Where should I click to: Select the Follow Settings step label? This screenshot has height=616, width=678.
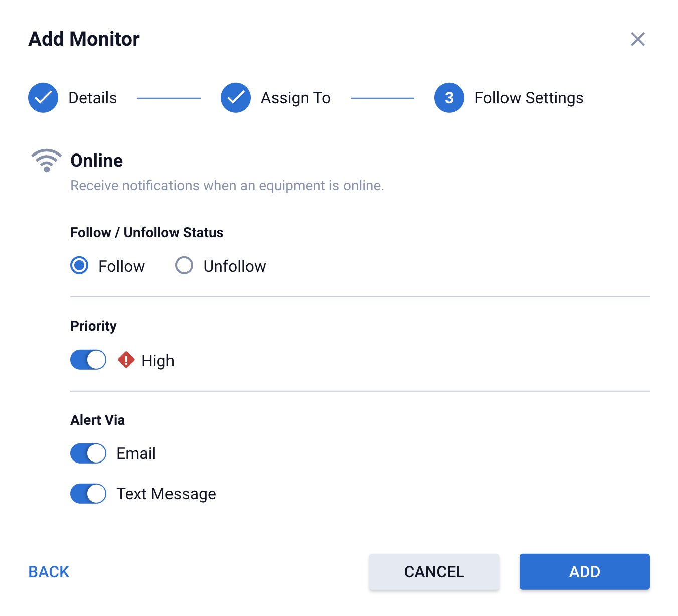pyautogui.click(x=529, y=98)
